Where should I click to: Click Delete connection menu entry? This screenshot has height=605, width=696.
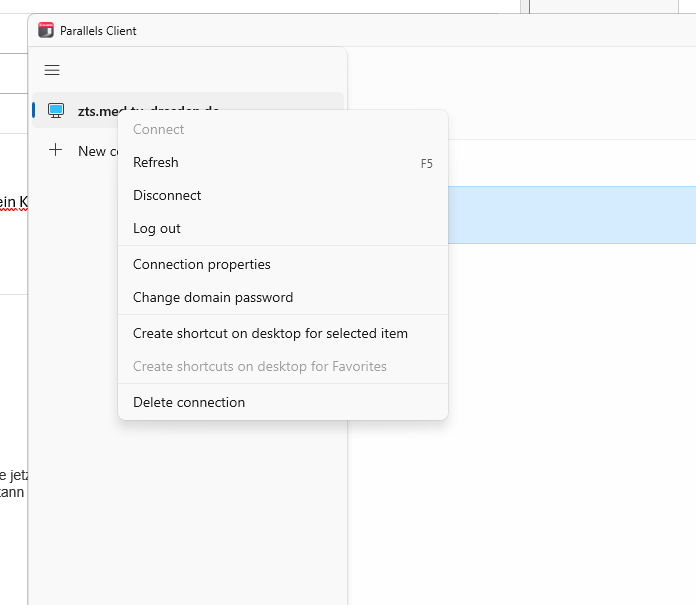coord(189,402)
